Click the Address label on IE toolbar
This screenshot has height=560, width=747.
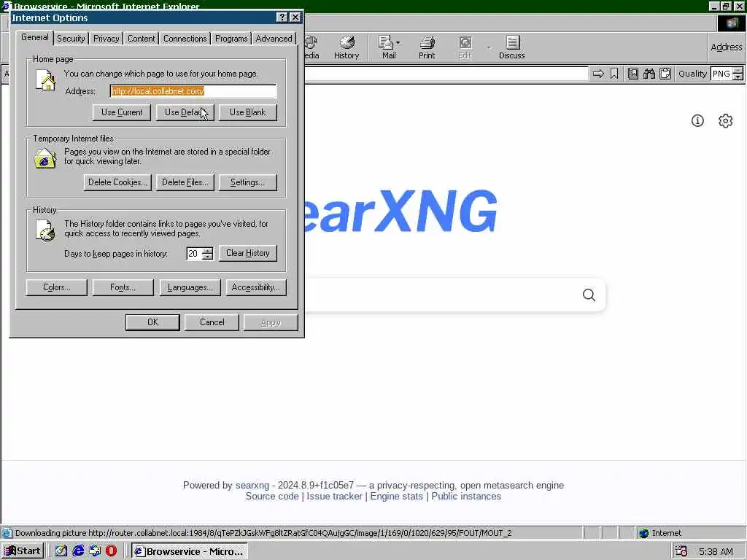tap(726, 47)
